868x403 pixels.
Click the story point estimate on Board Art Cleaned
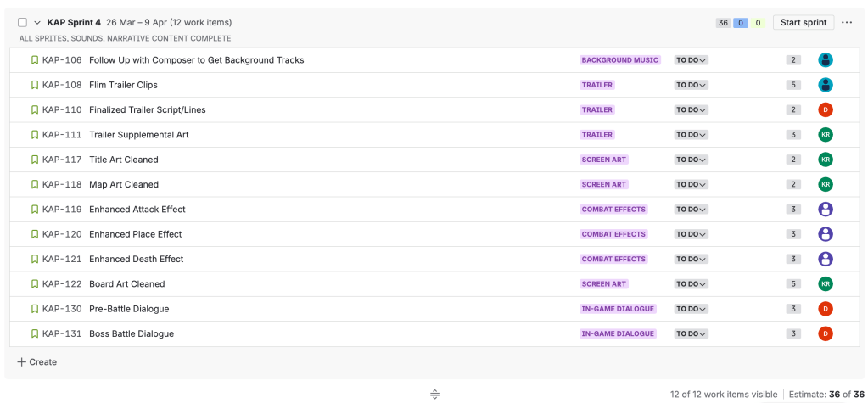793,284
